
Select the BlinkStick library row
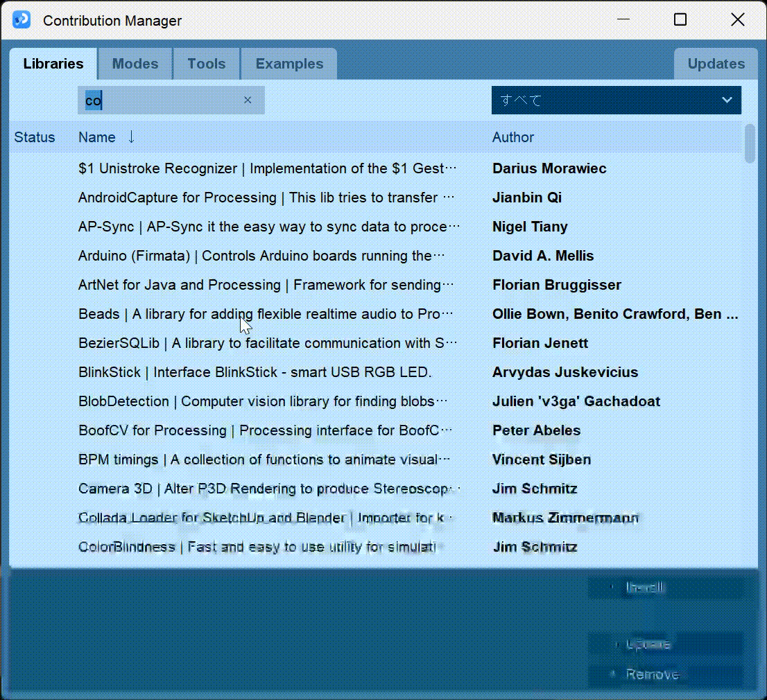376,372
